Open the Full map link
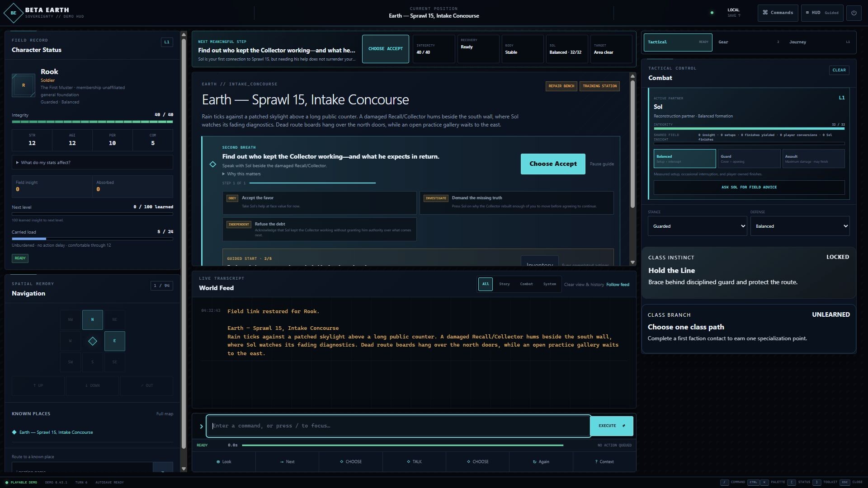The width and height of the screenshot is (868, 488). click(x=165, y=414)
